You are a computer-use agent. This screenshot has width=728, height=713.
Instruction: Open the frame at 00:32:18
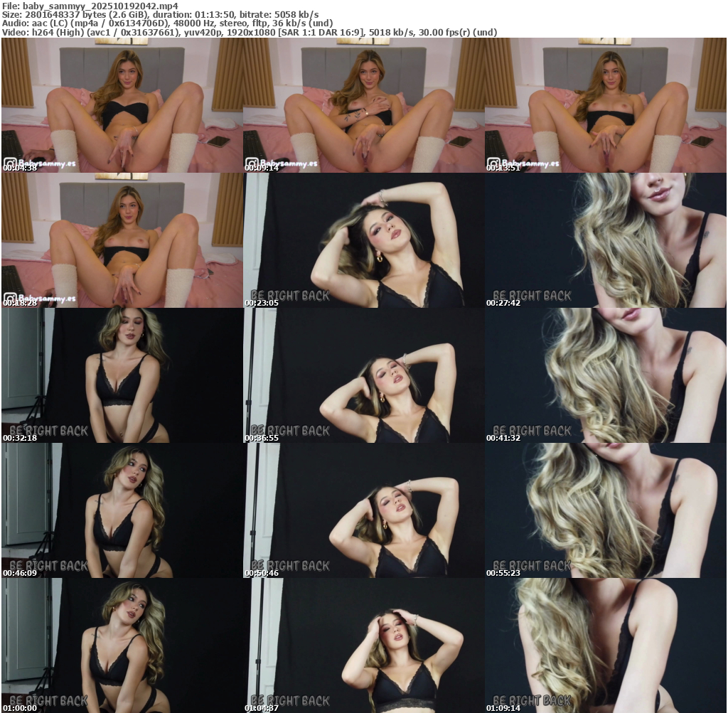pyautogui.click(x=122, y=375)
